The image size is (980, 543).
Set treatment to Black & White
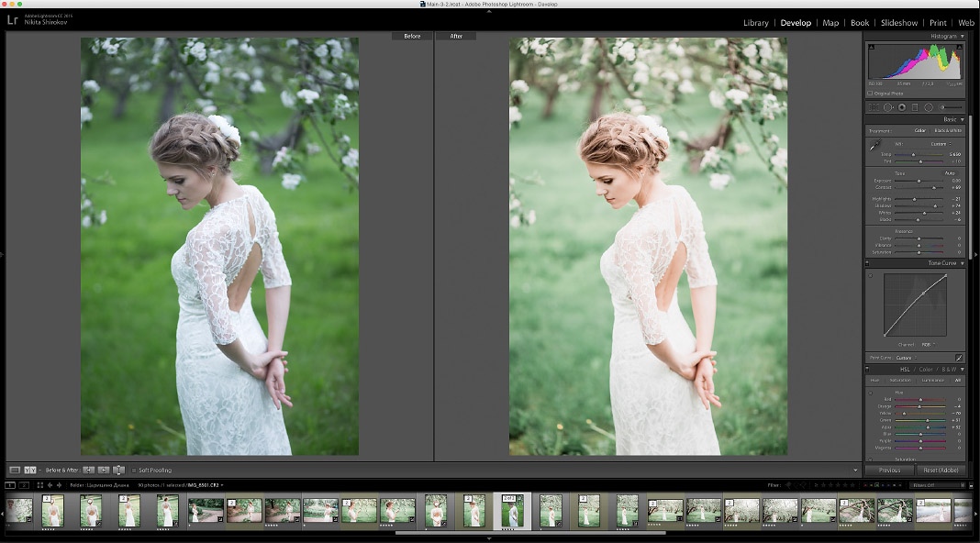(948, 130)
